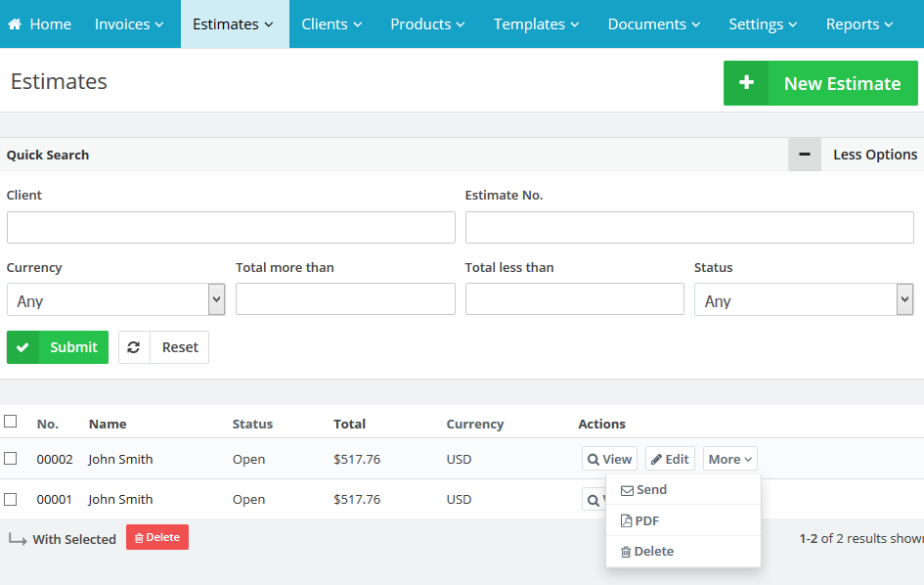The width and height of the screenshot is (924, 585).
Task: Collapse the More dropdown for estimate 00002
Action: pyautogui.click(x=729, y=459)
